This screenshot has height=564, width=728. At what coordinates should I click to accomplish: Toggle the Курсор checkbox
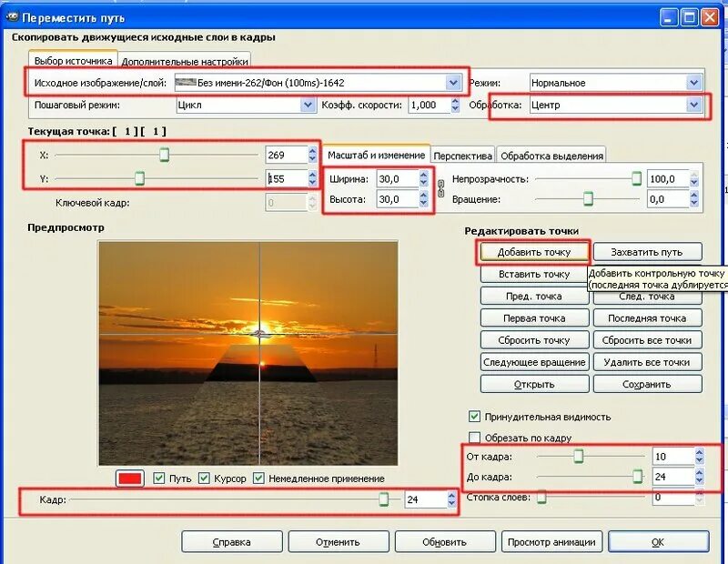click(x=204, y=478)
